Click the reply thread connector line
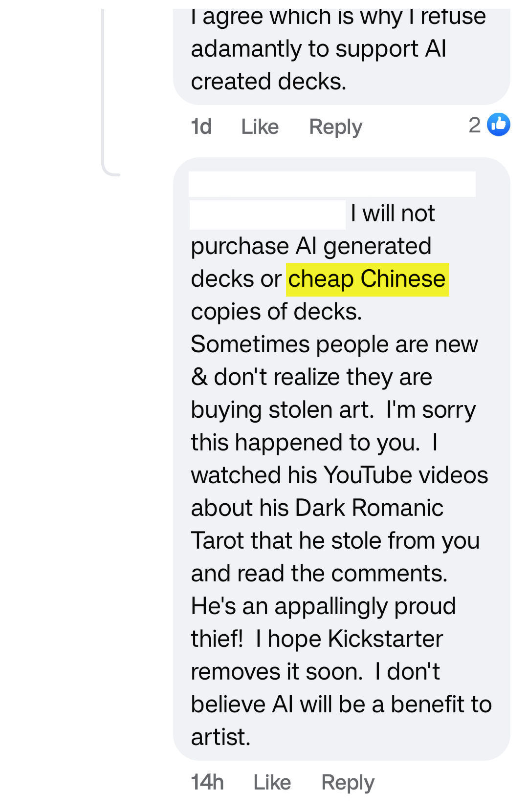The height and width of the screenshot is (812, 528). click(x=104, y=98)
